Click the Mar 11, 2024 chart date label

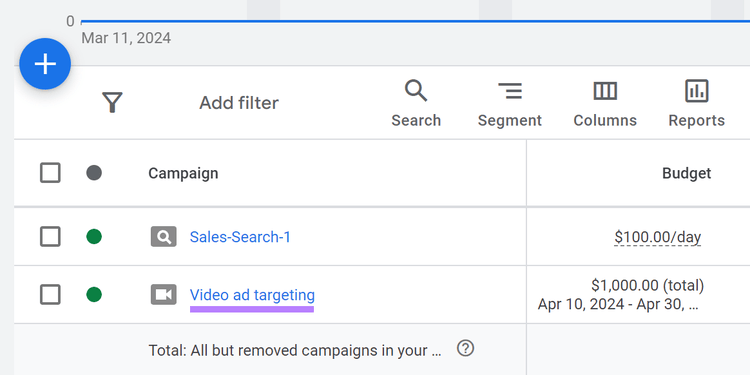point(126,38)
